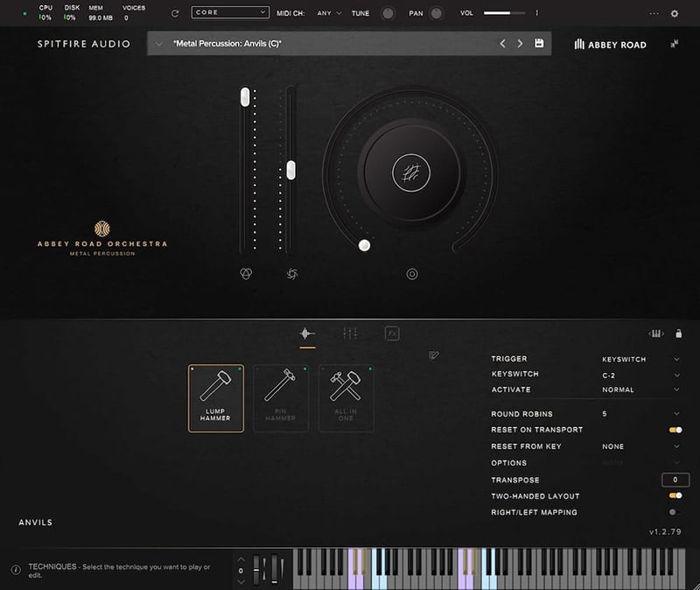The height and width of the screenshot is (590, 700).
Task: Click the keyboard range icon
Action: point(655,334)
